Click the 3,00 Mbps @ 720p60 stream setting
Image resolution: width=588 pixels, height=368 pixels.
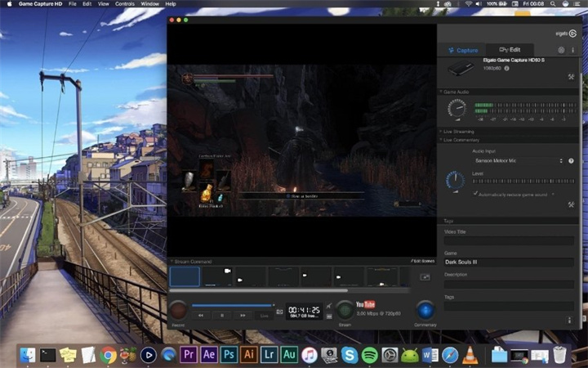(x=378, y=313)
